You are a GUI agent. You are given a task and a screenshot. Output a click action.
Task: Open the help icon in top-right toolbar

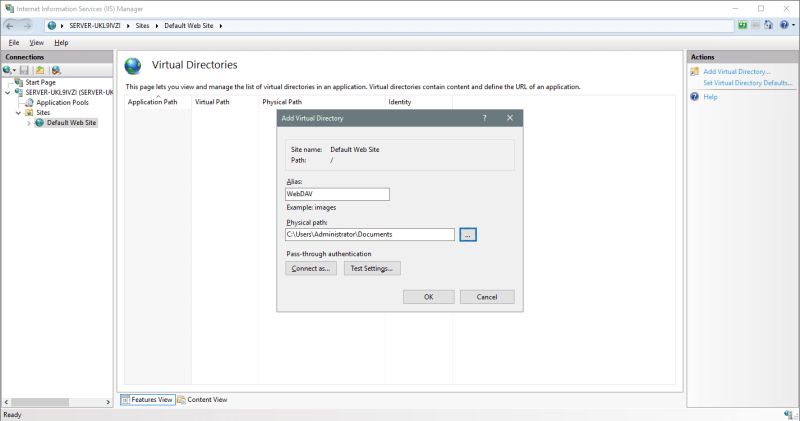[x=784, y=25]
